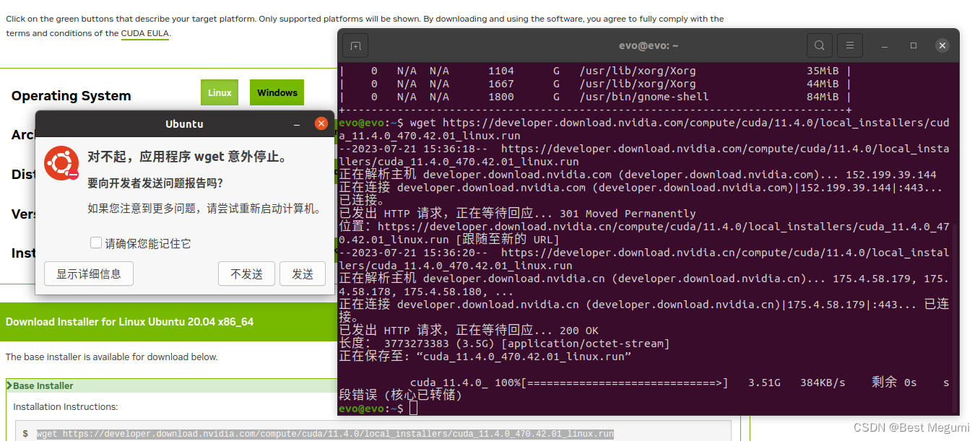The width and height of the screenshot is (980, 441).
Task: Minimize the Ubuntu crash dialog
Action: click(x=297, y=123)
